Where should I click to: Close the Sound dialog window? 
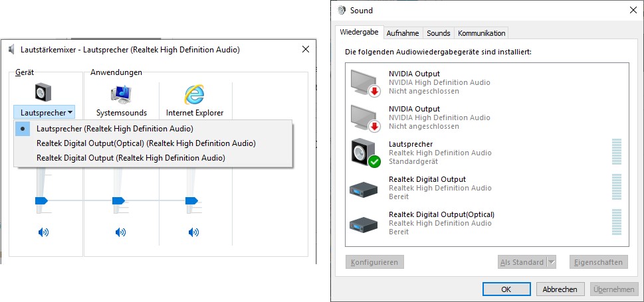pyautogui.click(x=633, y=10)
